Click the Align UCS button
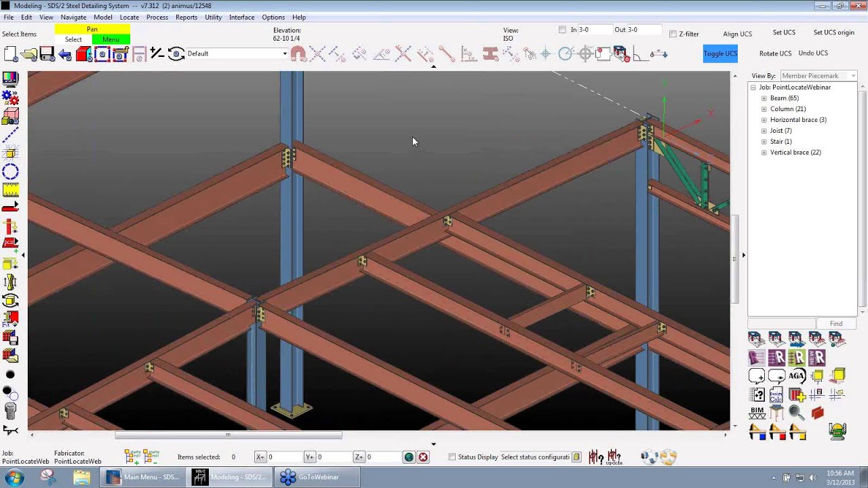Screen dimensions: 868x488 737,34
